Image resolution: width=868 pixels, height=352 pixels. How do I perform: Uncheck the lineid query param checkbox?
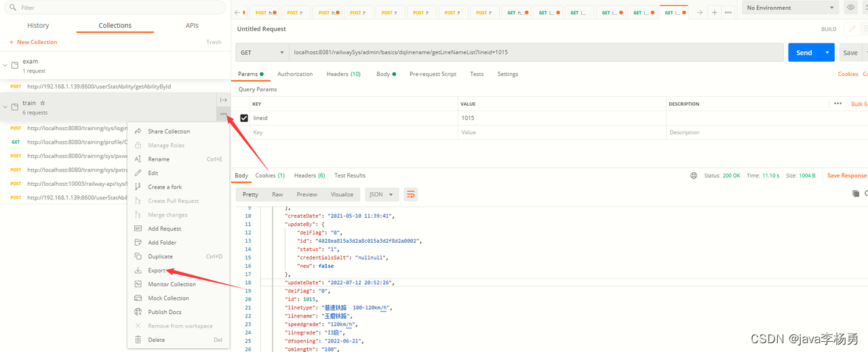pyautogui.click(x=244, y=118)
